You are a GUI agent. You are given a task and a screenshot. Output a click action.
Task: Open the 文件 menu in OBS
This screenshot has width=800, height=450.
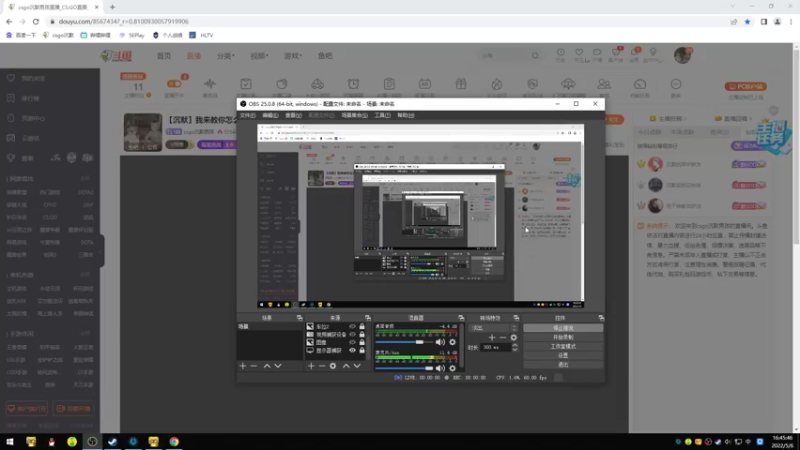tap(247, 115)
